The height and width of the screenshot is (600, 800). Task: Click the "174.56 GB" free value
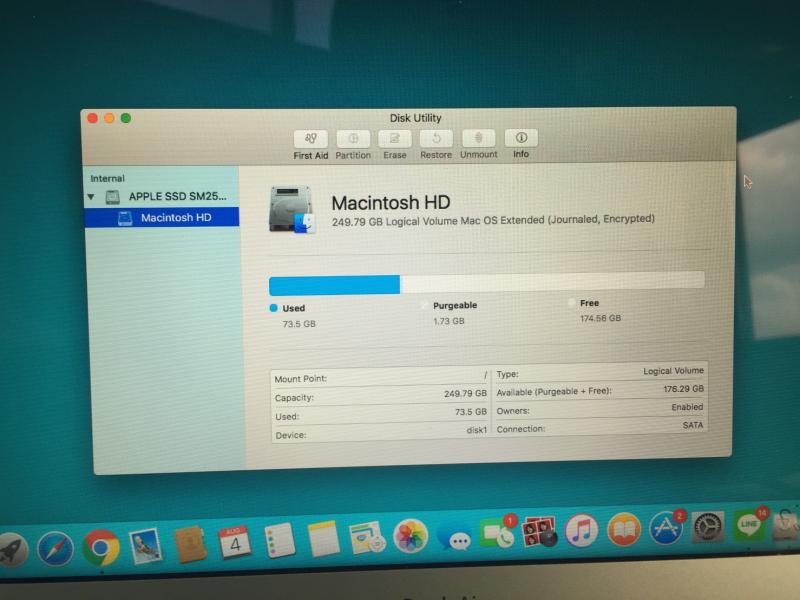coord(601,318)
